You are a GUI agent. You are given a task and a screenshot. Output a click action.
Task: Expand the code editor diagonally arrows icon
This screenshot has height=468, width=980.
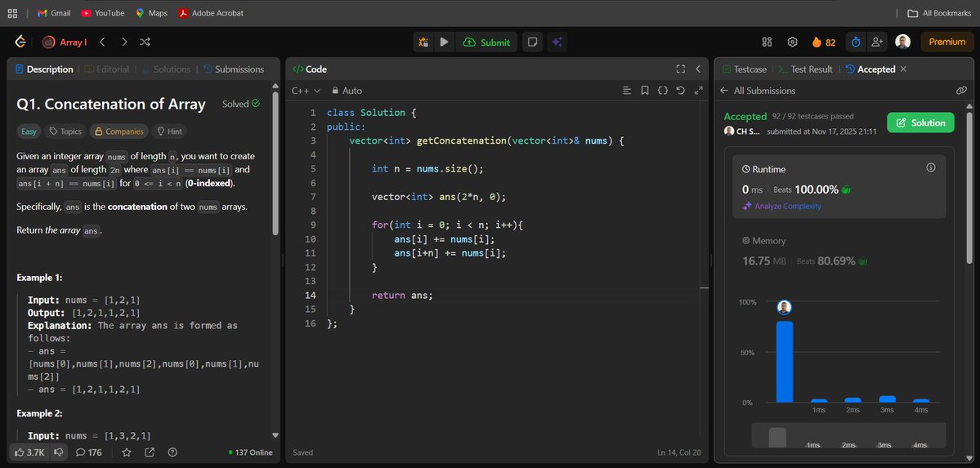click(699, 91)
